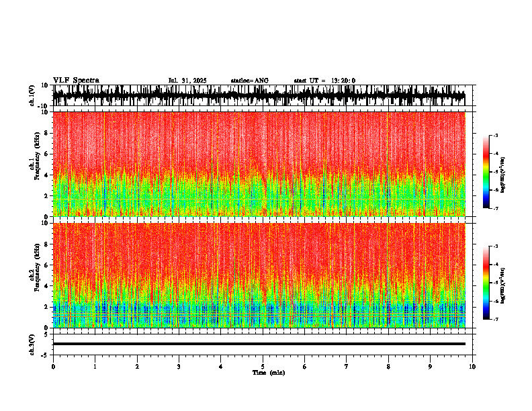Click the time axis tick label "5"
This screenshot has width=532, height=411.
point(263,367)
